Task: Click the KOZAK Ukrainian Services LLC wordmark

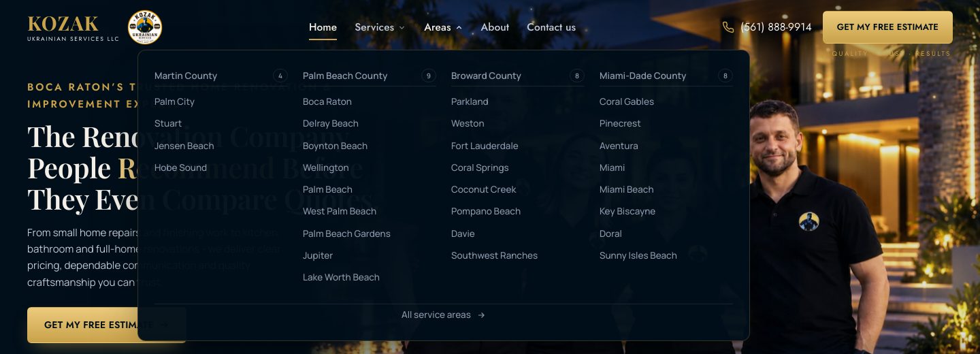Action: pyautogui.click(x=73, y=29)
